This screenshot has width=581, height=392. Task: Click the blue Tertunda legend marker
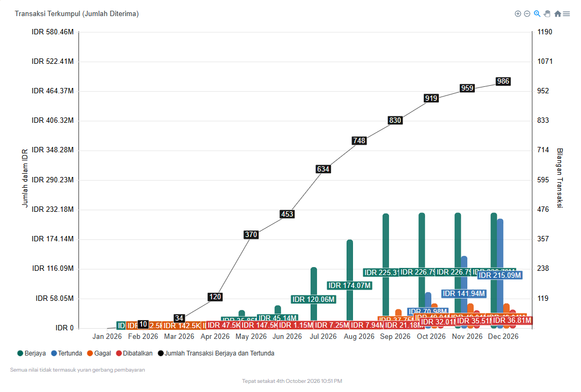54,353
